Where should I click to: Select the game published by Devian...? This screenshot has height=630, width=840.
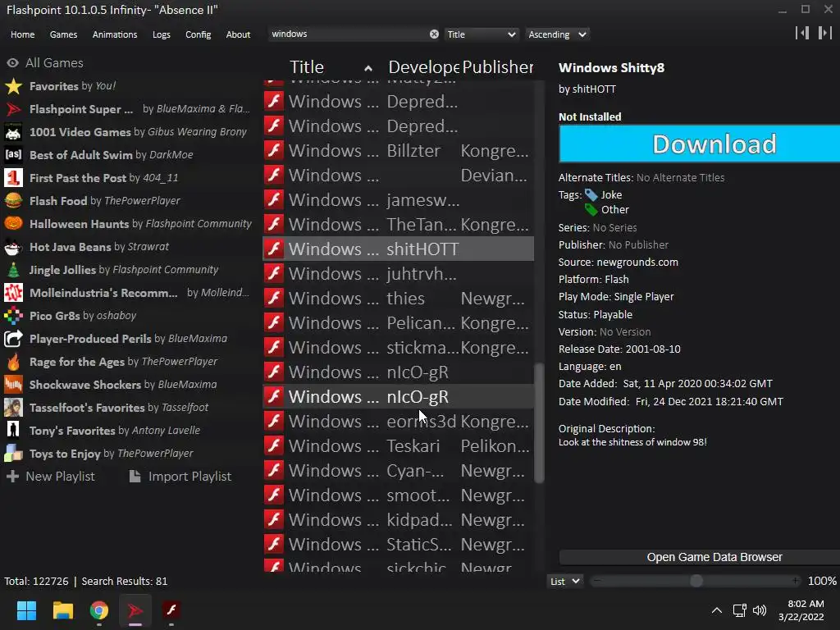pyautogui.click(x=398, y=176)
